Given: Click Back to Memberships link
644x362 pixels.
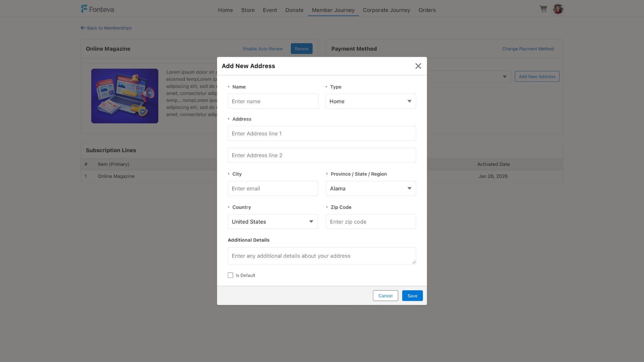Looking at the screenshot, I should pyautogui.click(x=106, y=28).
